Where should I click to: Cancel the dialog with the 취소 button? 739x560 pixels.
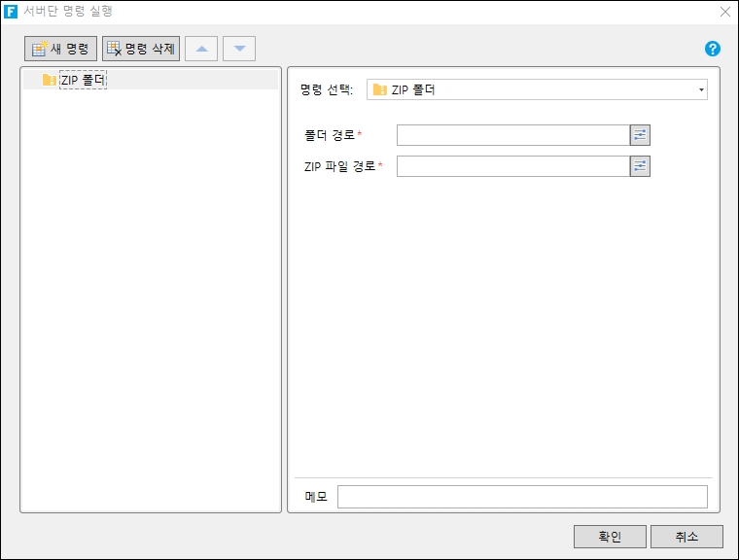click(686, 537)
